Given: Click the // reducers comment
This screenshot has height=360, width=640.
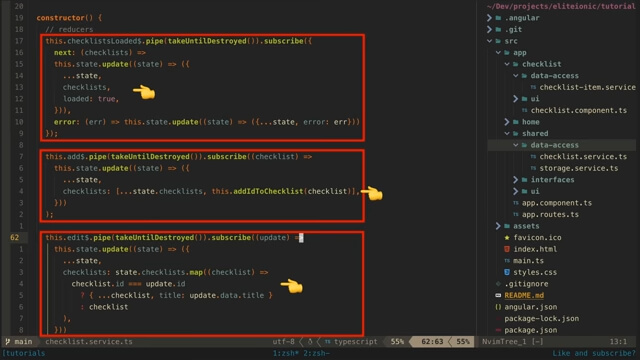Looking at the screenshot, I should click(x=69, y=29).
